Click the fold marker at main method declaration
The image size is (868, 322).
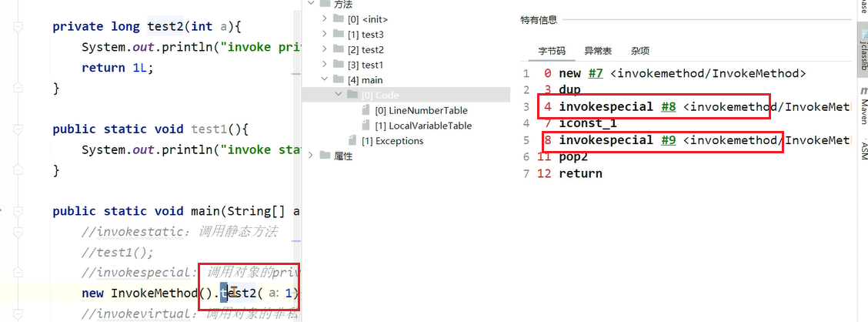click(x=18, y=211)
